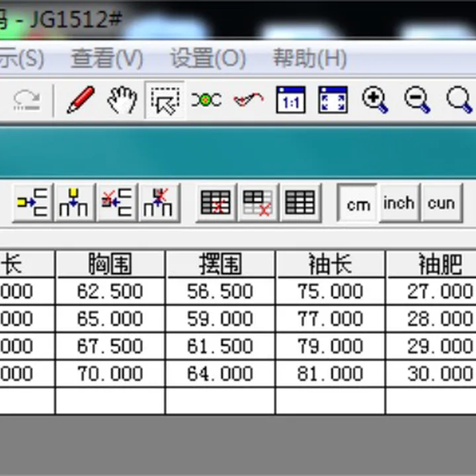Click the zoom in magnifier icon
Screen dimensions: 476x476
pyautogui.click(x=374, y=100)
